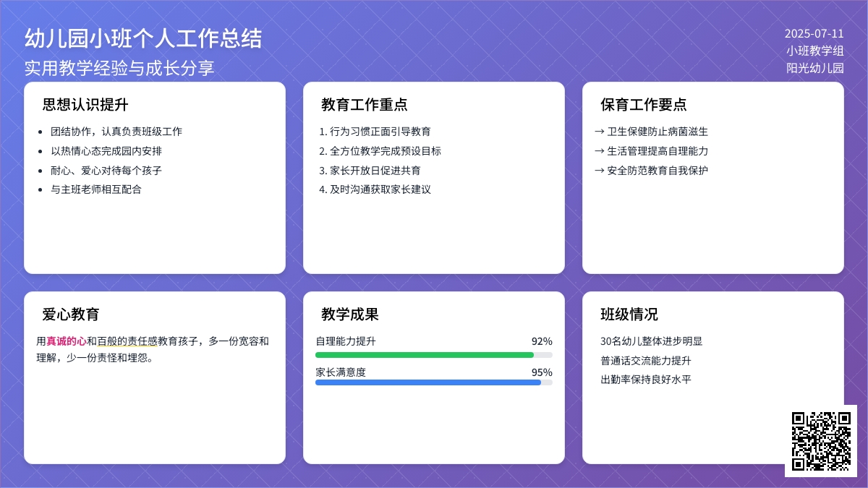Click the underlined phrase 百般的责任感

point(127,341)
